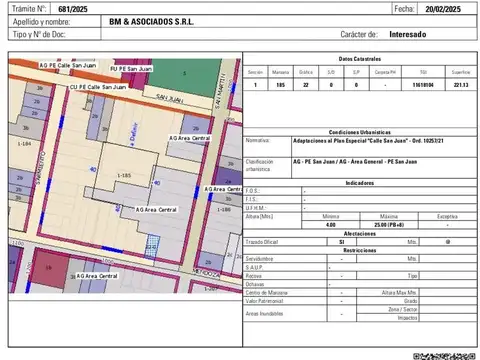Click the 'Fecha:' label
480x360 pixels.
404,9
